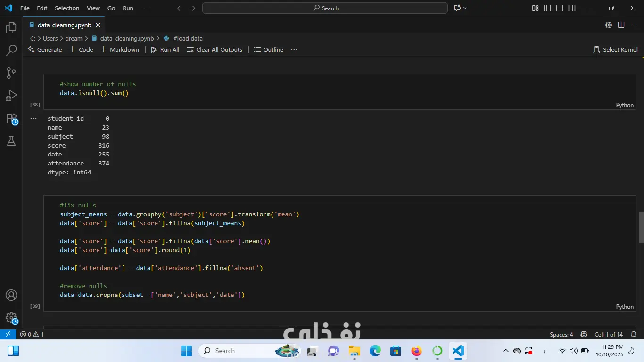The width and height of the screenshot is (644, 362).
Task: Go forward with the right arrow
Action: 192,8
